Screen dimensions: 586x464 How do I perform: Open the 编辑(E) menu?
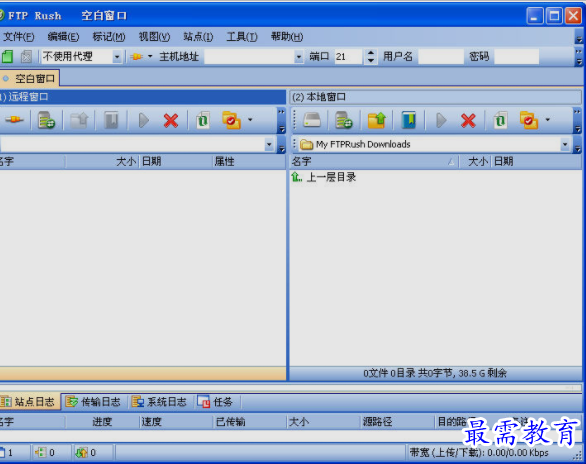(63, 37)
